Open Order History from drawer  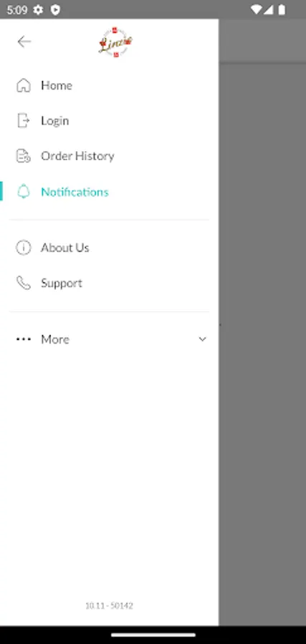(110, 156)
